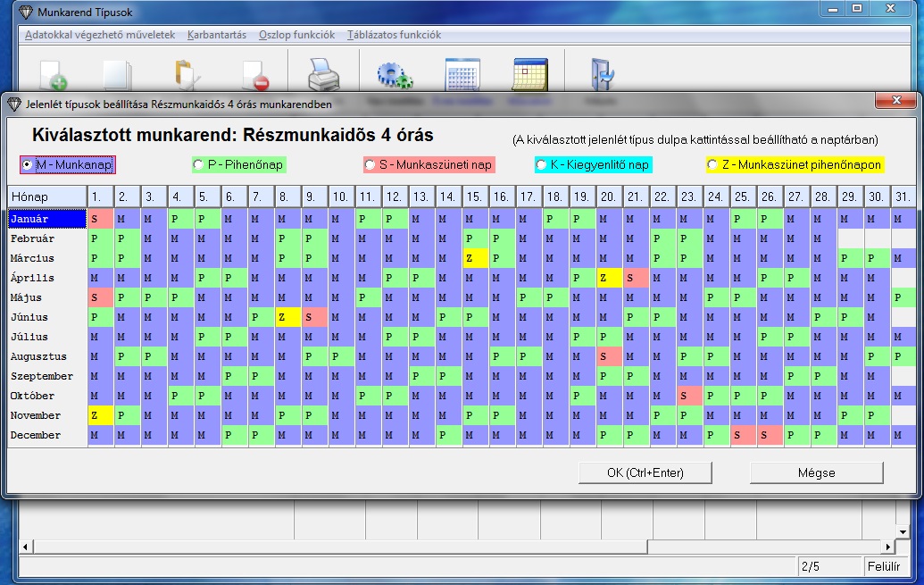Click the Január row header cell
The image size is (924, 585).
(x=46, y=219)
